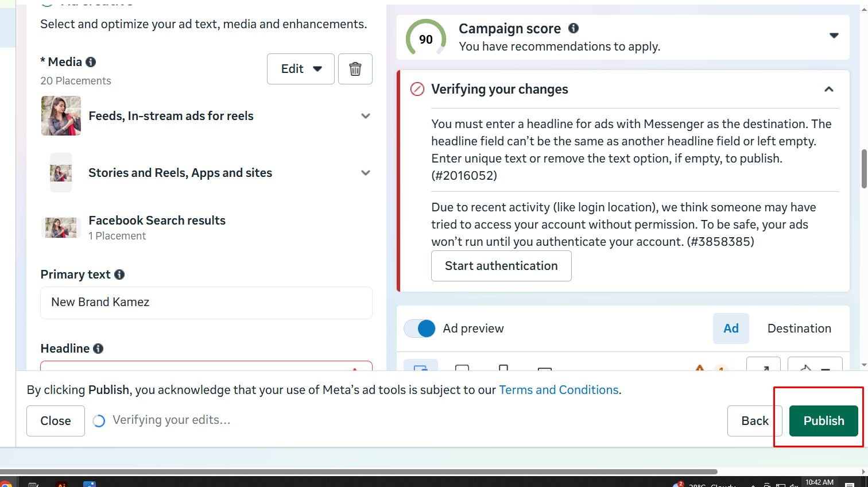Collapse the Verifying your changes panel

click(x=828, y=89)
